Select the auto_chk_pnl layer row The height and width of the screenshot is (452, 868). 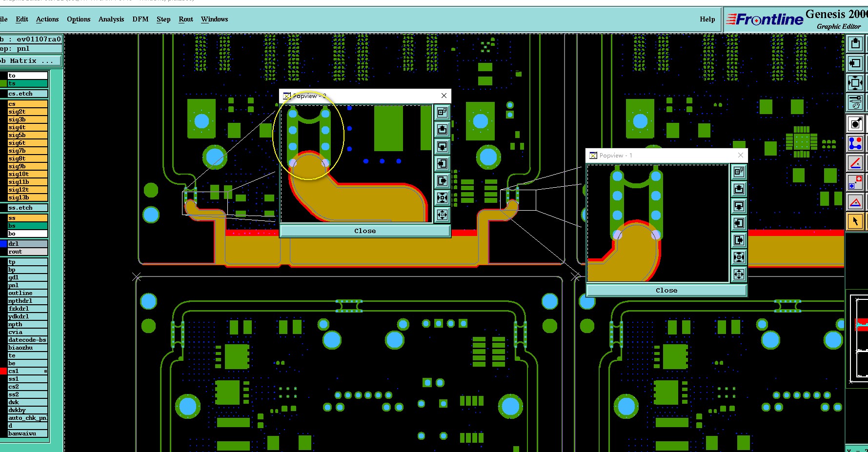tap(28, 418)
